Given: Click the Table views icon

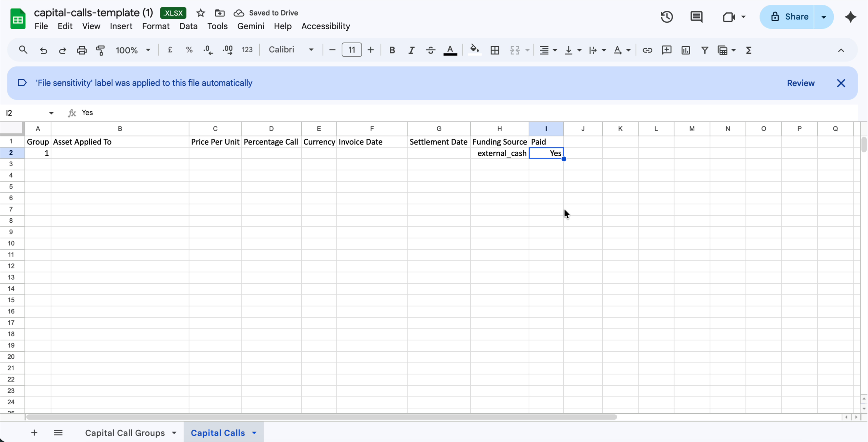Looking at the screenshot, I should (x=723, y=50).
